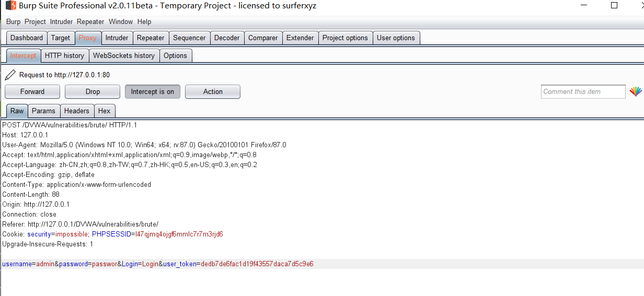This screenshot has height=296, width=644.
Task: Click the username=admin parameter in body
Action: point(28,264)
